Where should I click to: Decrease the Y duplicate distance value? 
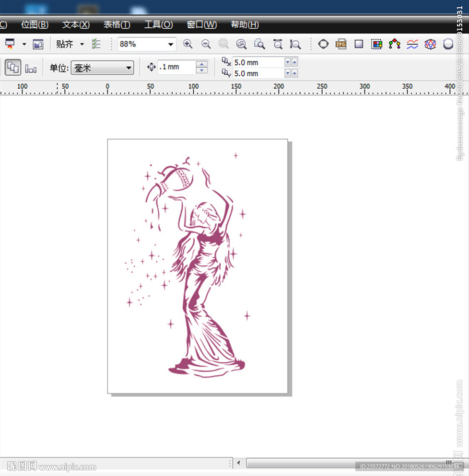click(288, 73)
